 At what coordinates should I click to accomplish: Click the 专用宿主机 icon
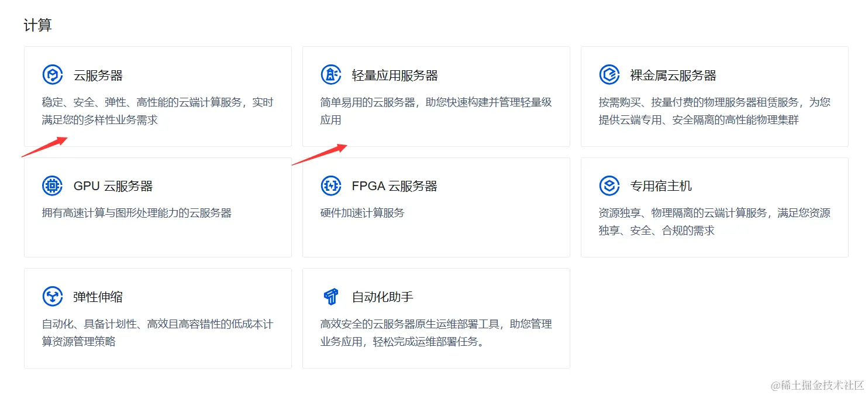[x=609, y=186]
